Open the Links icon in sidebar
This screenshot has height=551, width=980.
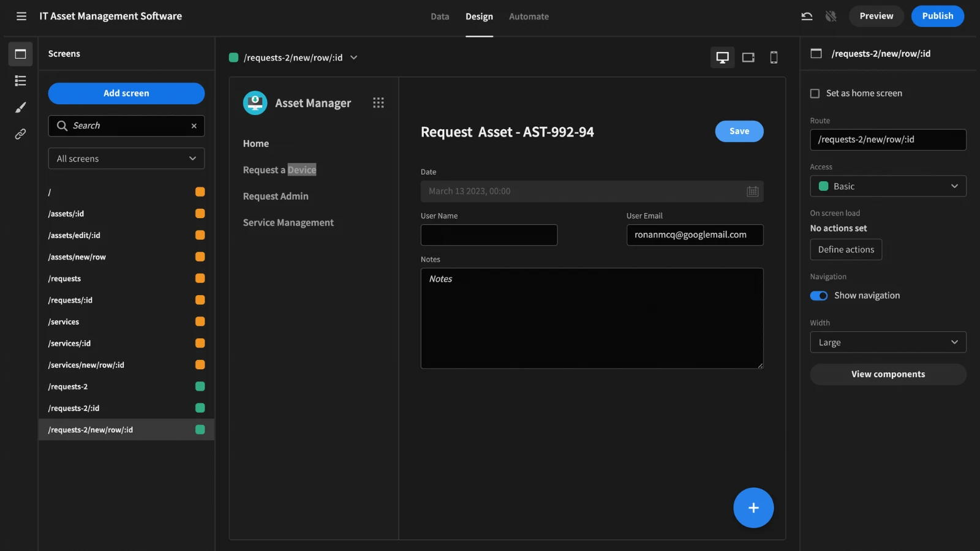(20, 134)
